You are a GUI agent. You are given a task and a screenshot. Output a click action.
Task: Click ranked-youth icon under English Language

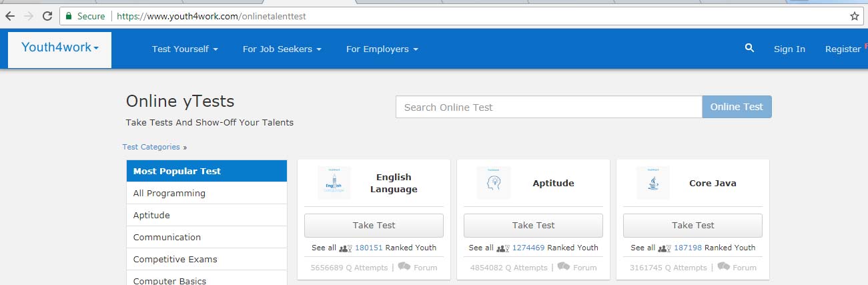click(345, 248)
